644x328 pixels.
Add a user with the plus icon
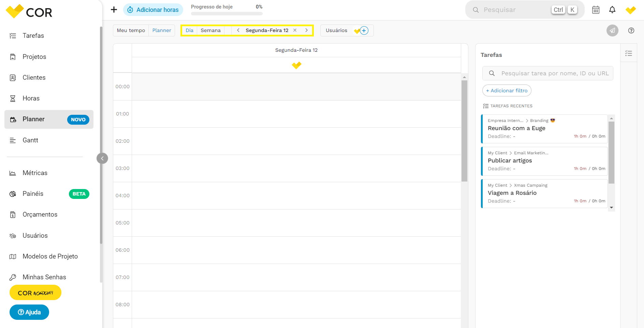[364, 31]
